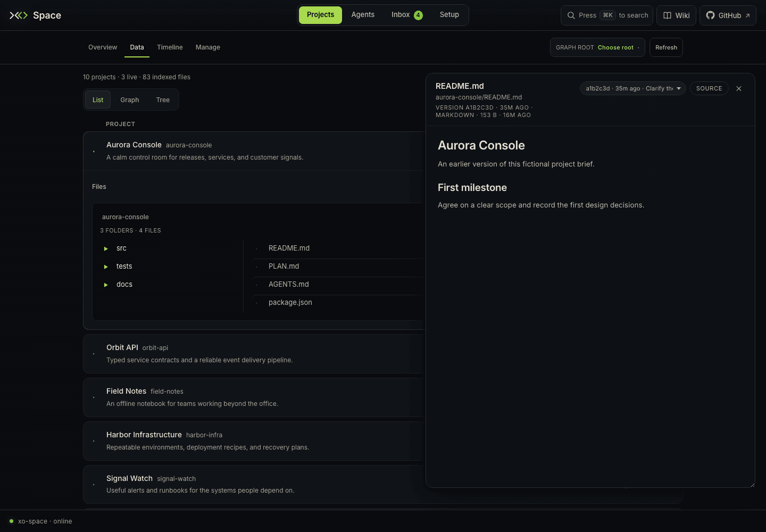Viewport: 766px width, 532px height.
Task: Open the Setup tab
Action: 449,15
